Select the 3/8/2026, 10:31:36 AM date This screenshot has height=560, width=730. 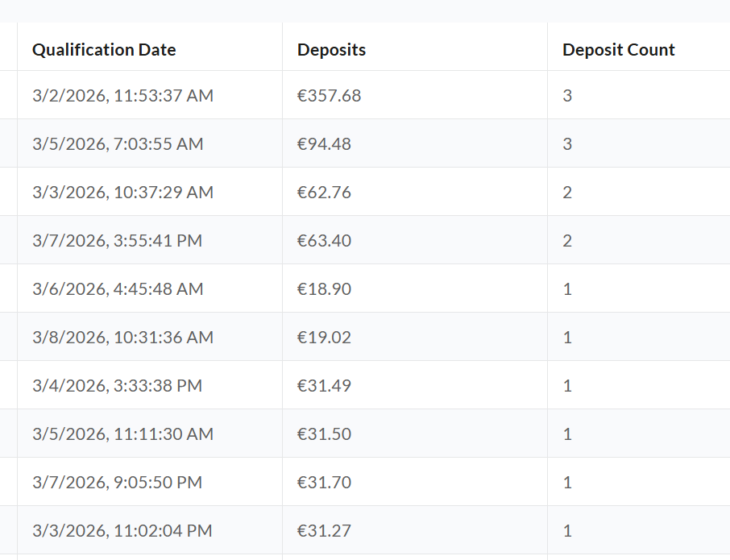(x=122, y=338)
